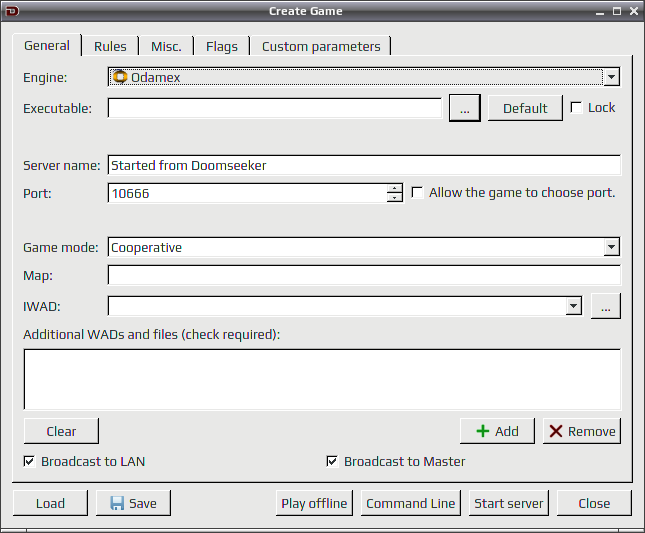Toggle the Lock checkbox
The image size is (645, 533).
(576, 108)
